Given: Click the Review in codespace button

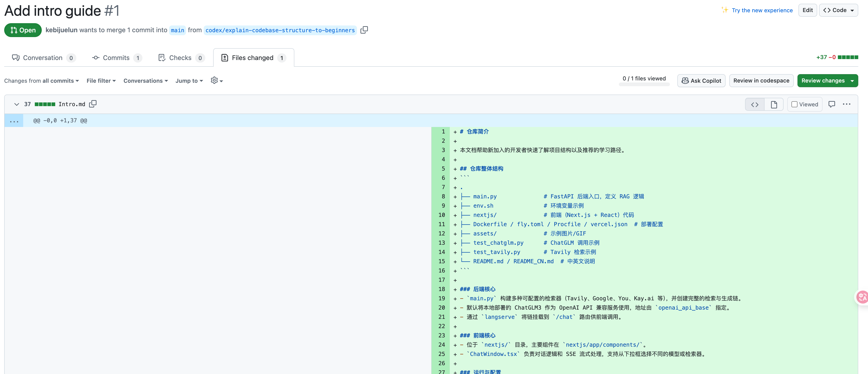Looking at the screenshot, I should pyautogui.click(x=761, y=80).
